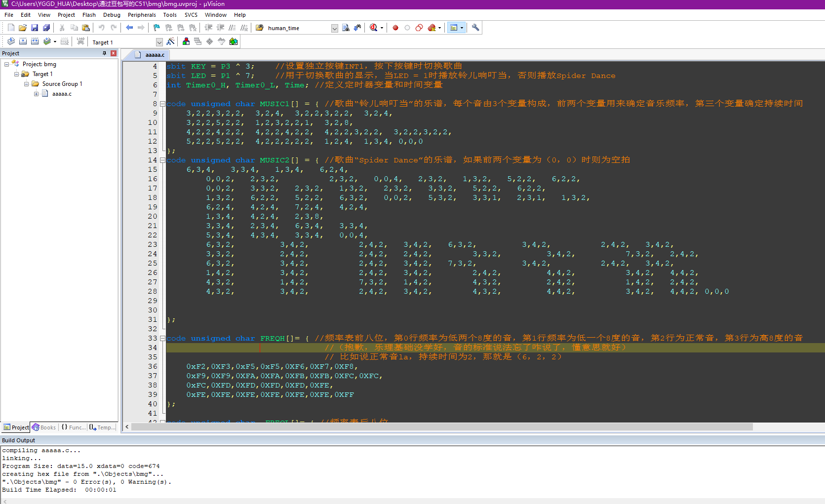The height and width of the screenshot is (504, 825).
Task: Select the aaaaa.c editor tab
Action: click(x=149, y=55)
